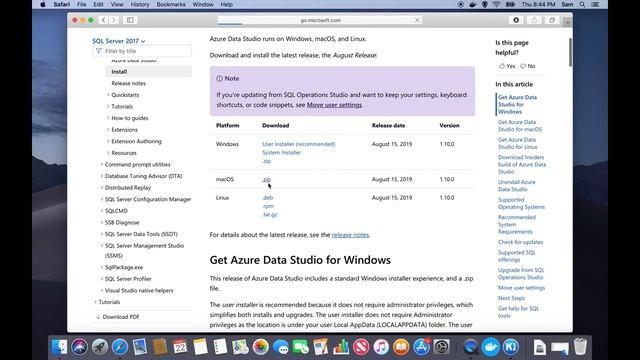Open System Preferences gear in Dock
Image resolution: width=640 pixels, height=360 pixels.
pyautogui.click(x=441, y=347)
